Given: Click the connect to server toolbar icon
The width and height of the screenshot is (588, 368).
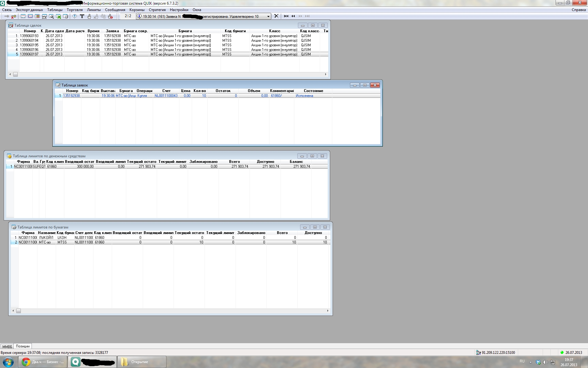Looking at the screenshot, I should (x=6, y=16).
